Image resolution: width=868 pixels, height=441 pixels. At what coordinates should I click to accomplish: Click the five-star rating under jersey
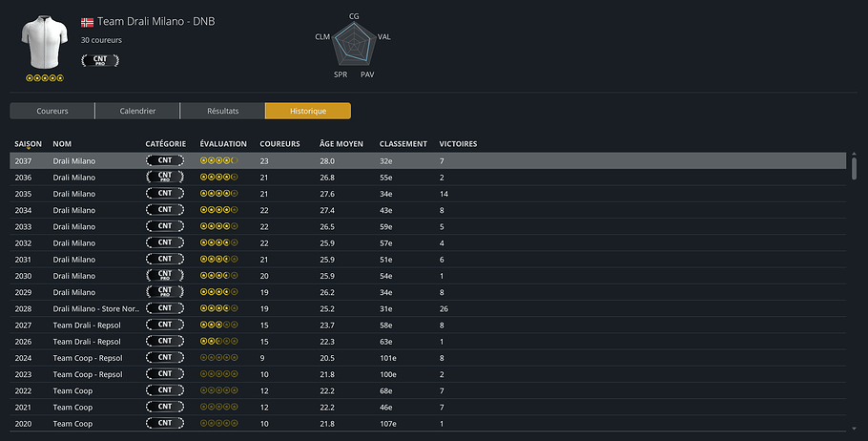45,78
